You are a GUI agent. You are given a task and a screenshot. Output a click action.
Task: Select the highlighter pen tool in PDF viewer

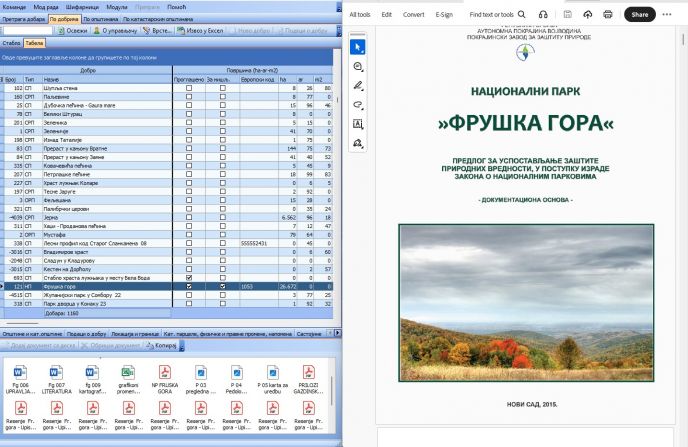pyautogui.click(x=358, y=86)
